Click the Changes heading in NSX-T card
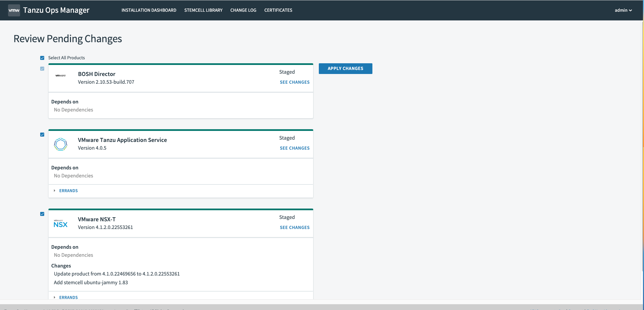The width and height of the screenshot is (644, 310). 61,266
